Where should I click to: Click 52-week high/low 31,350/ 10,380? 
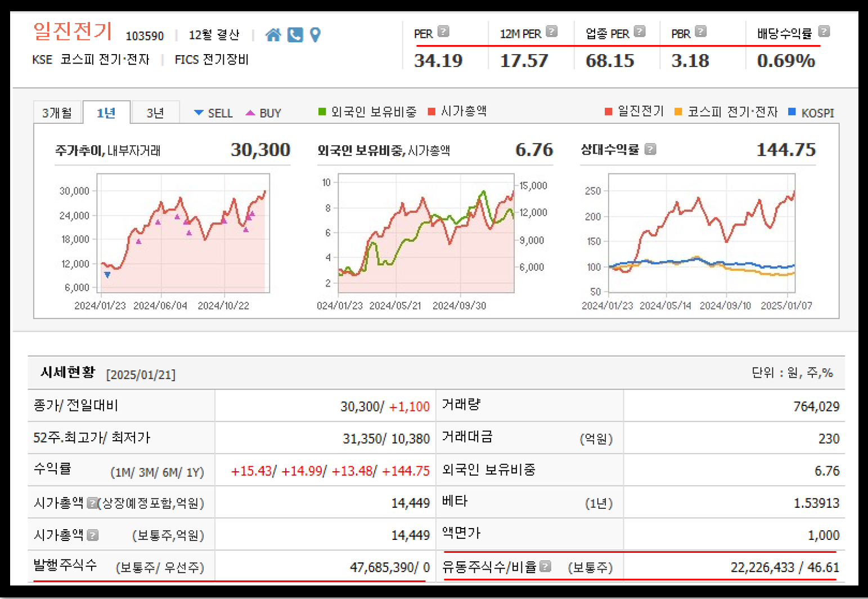(386, 439)
